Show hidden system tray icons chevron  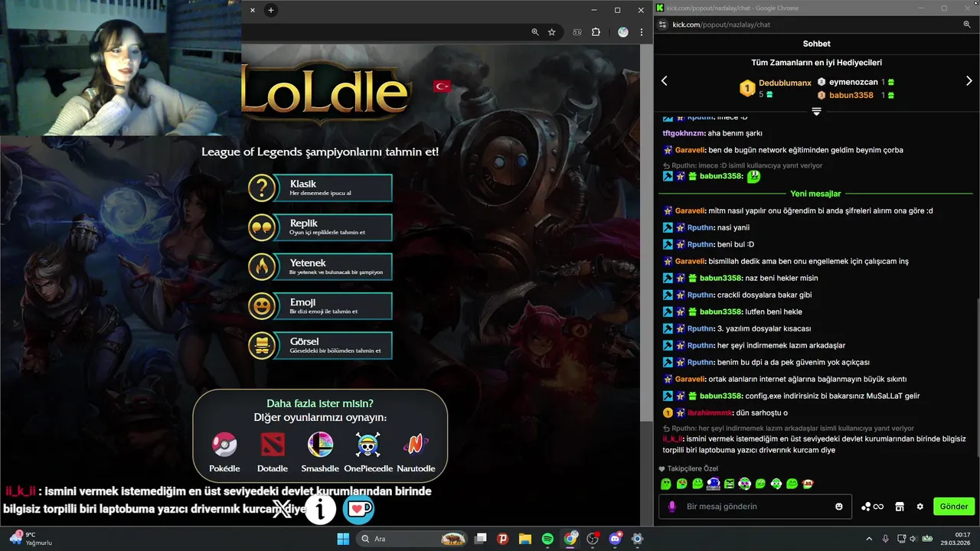pos(869,539)
